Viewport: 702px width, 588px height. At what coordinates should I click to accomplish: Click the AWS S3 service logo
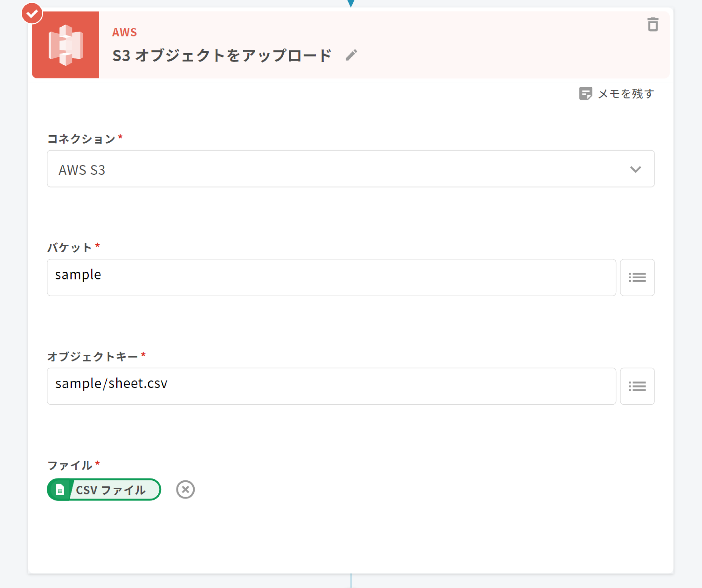coord(66,45)
